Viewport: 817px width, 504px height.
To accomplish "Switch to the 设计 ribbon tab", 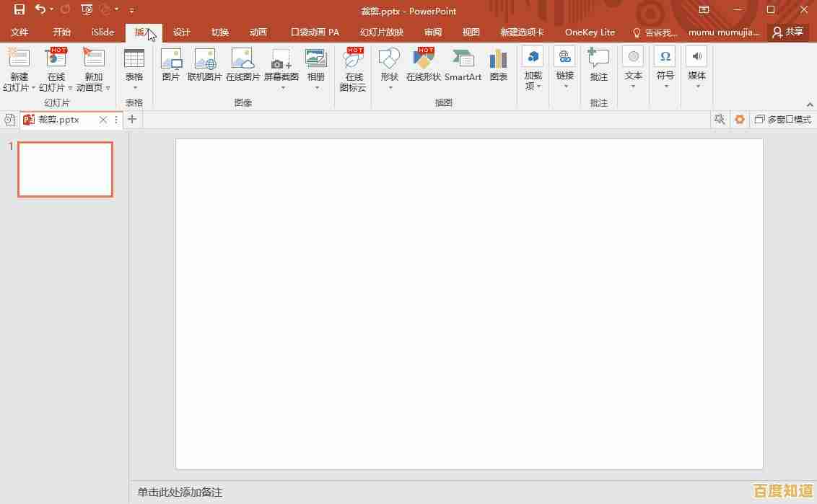I will [x=181, y=32].
